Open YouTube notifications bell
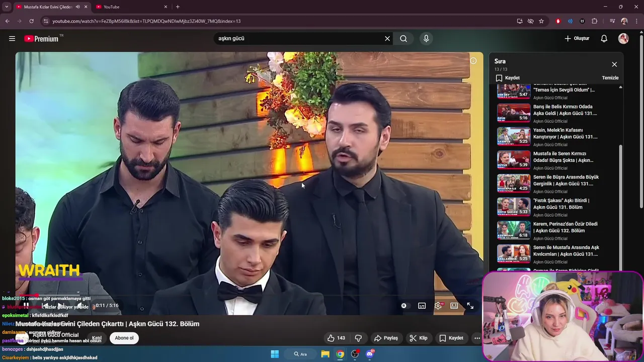Viewport: 644px width, 362px height. pyautogui.click(x=604, y=38)
